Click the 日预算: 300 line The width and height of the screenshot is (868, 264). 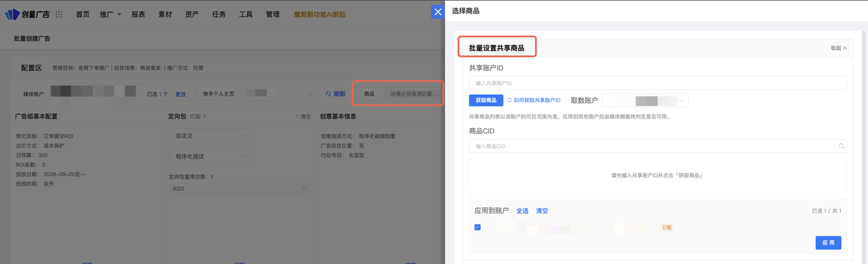[x=31, y=155]
